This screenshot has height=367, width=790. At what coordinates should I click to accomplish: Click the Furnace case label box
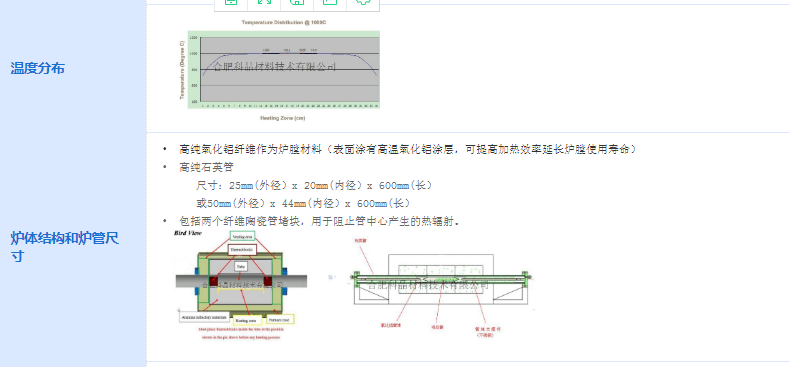(x=279, y=319)
